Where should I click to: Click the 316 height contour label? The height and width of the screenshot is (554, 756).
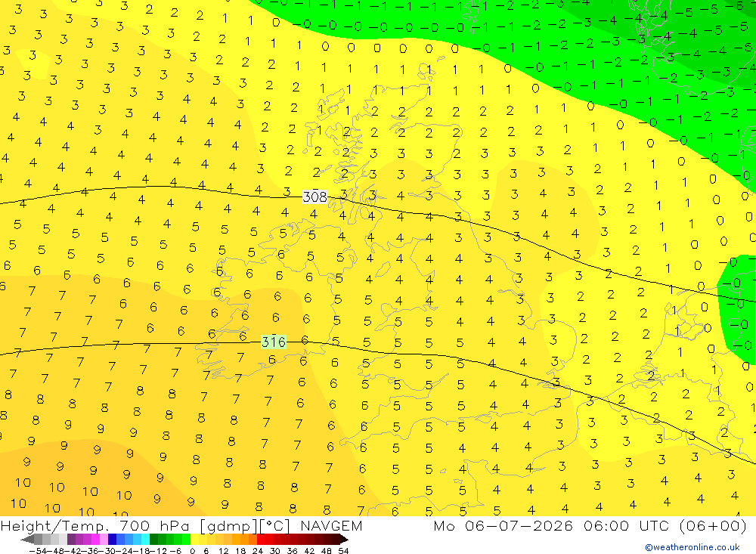(274, 342)
